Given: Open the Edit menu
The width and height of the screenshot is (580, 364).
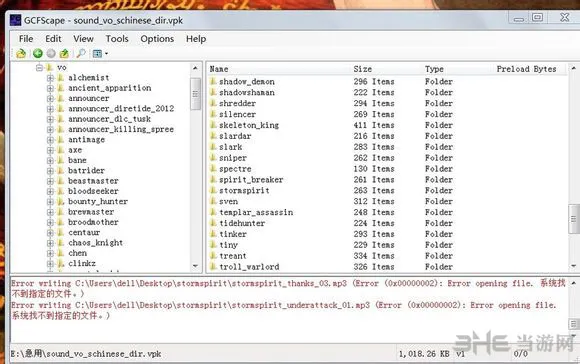Looking at the screenshot, I should pos(53,39).
